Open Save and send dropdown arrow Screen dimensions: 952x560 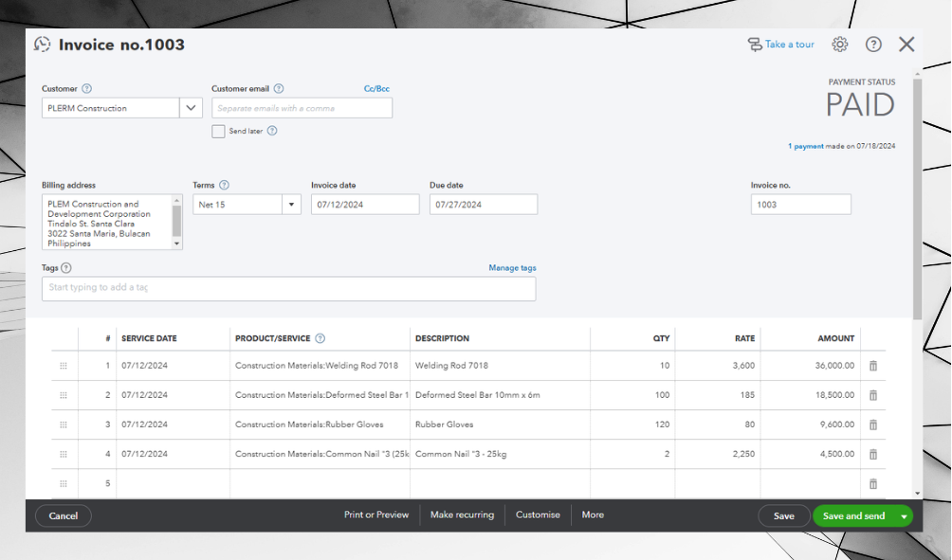click(904, 516)
